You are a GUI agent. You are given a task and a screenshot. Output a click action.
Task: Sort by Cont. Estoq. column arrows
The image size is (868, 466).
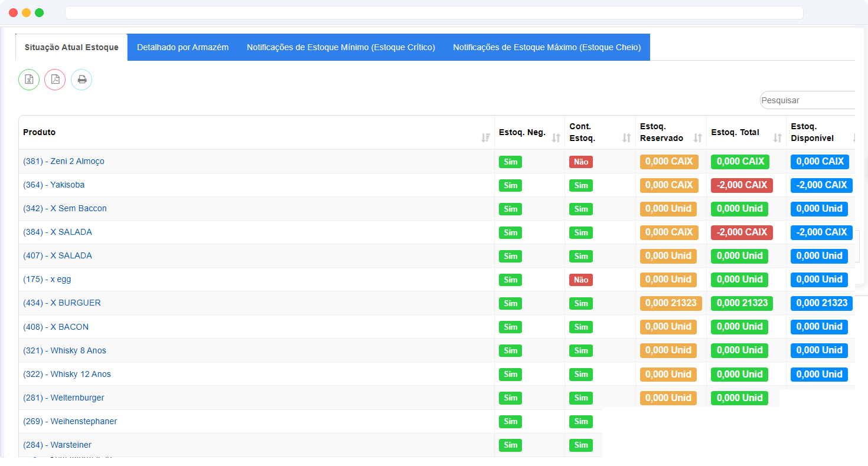coord(626,137)
